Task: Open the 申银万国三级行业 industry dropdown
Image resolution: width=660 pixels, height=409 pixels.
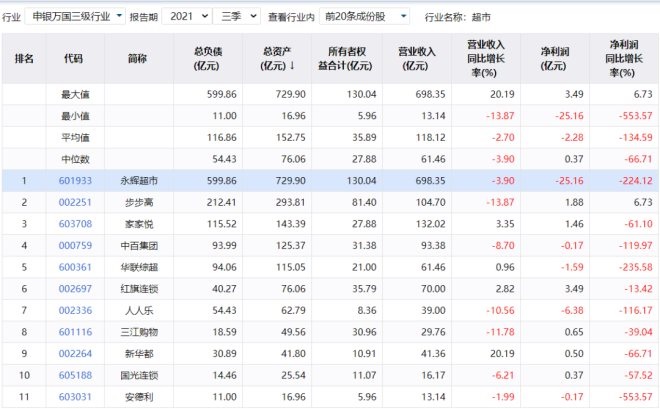Action: pos(76,17)
